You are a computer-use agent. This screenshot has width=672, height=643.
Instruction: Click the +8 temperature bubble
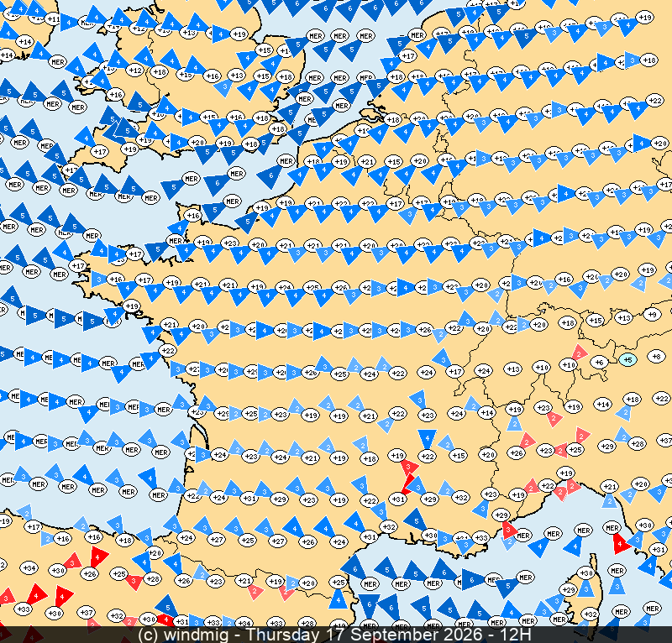click(x=656, y=356)
